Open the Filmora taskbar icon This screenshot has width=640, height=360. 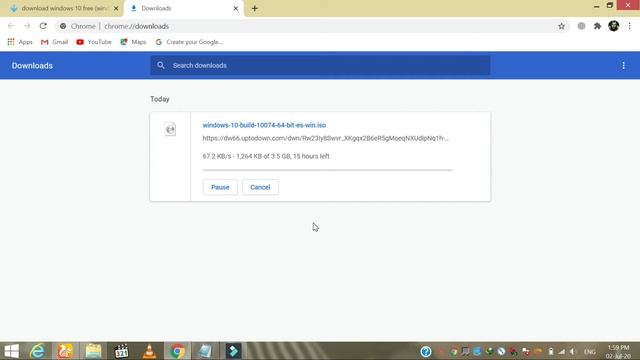[233, 351]
